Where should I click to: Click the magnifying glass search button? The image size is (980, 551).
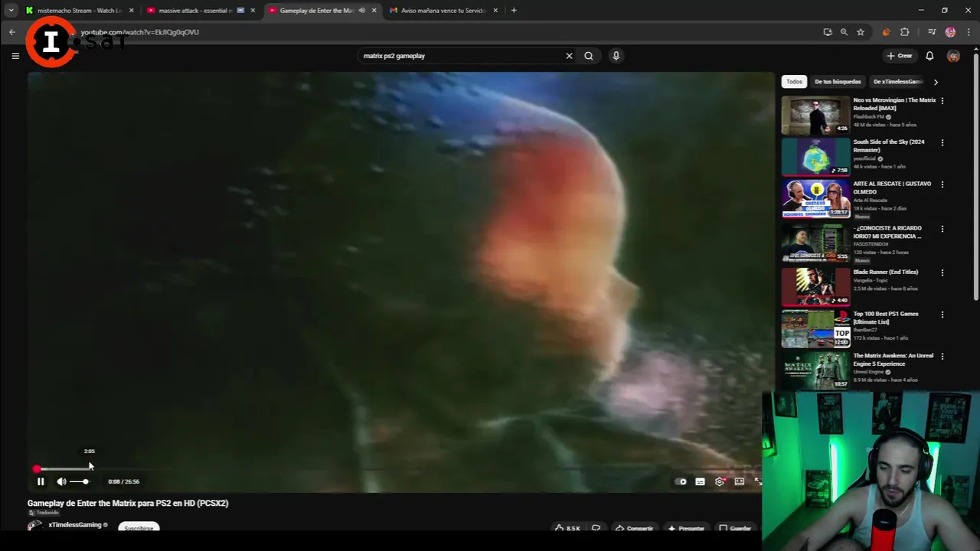589,56
